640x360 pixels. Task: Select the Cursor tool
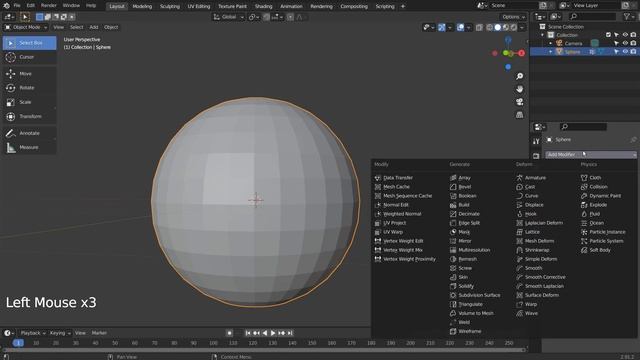(29, 57)
